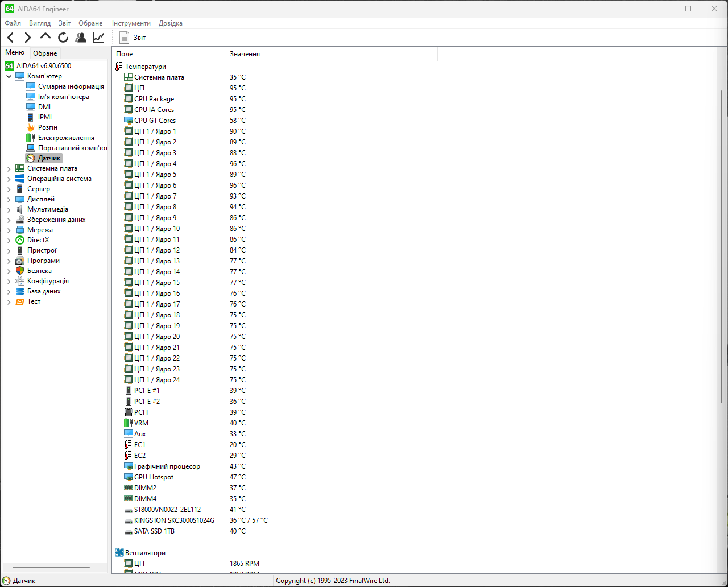Screen dimensions: 728x587
Task: Click the Вентилятори fan icon
Action: (x=119, y=553)
